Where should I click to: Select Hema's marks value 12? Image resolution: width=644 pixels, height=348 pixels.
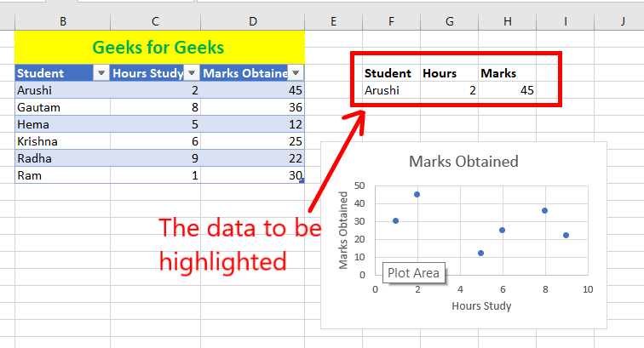pyautogui.click(x=253, y=124)
